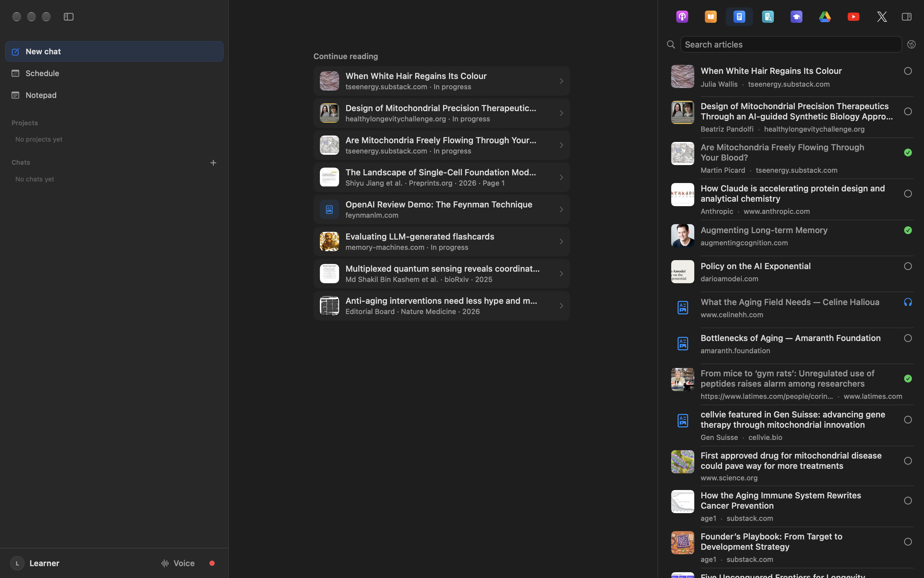The height and width of the screenshot is (578, 924).
Task: Click the Learner avatar icon
Action: coord(17,563)
